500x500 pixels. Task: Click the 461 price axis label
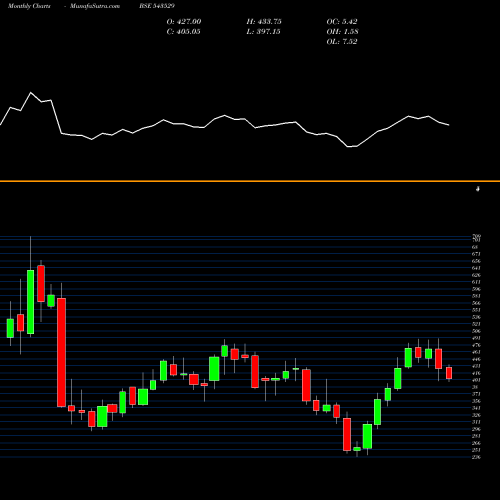click(x=476, y=352)
